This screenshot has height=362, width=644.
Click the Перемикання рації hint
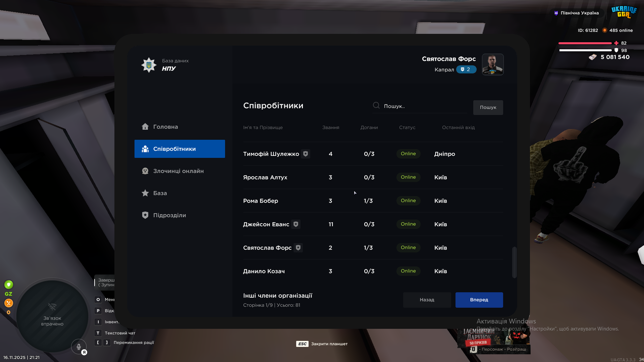(x=124, y=342)
